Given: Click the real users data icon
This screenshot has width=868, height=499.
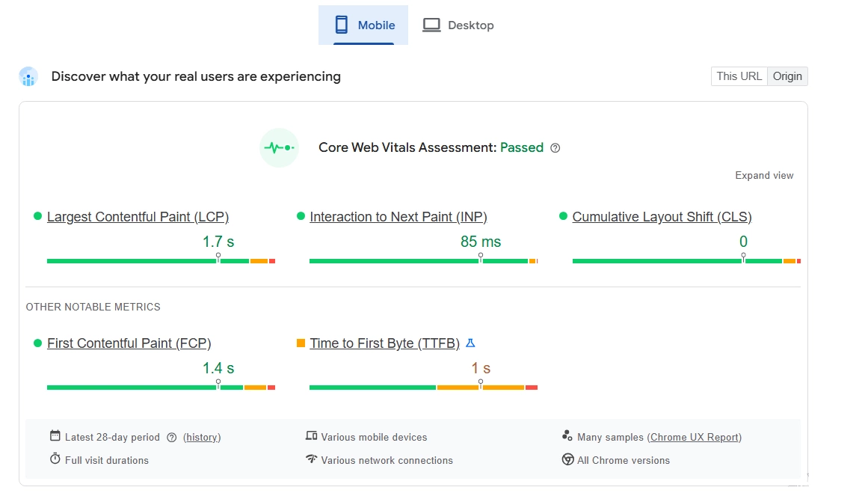Looking at the screenshot, I should point(28,76).
